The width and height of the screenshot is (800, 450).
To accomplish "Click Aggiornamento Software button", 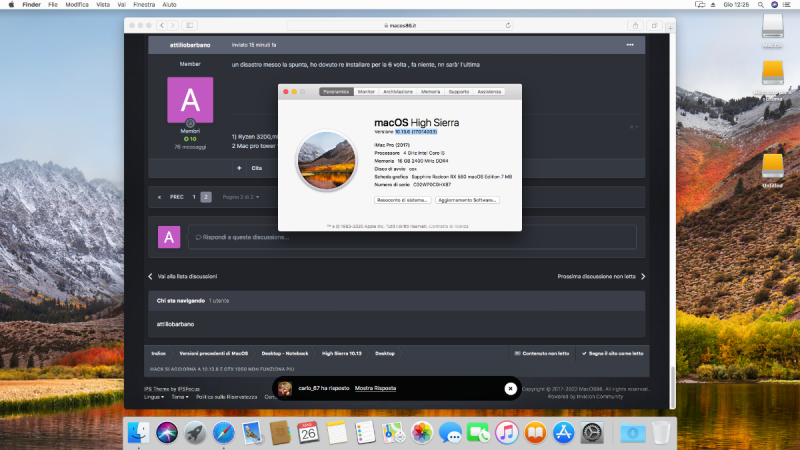I will tap(467, 200).
